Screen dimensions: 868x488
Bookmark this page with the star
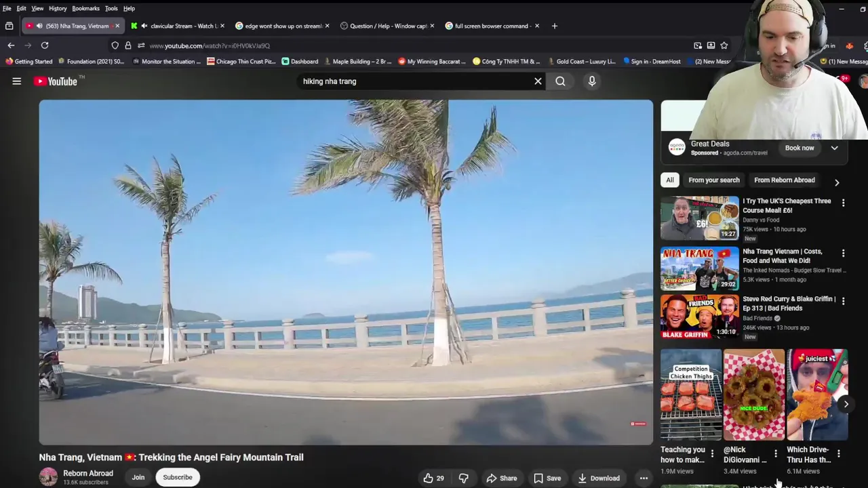(x=724, y=45)
